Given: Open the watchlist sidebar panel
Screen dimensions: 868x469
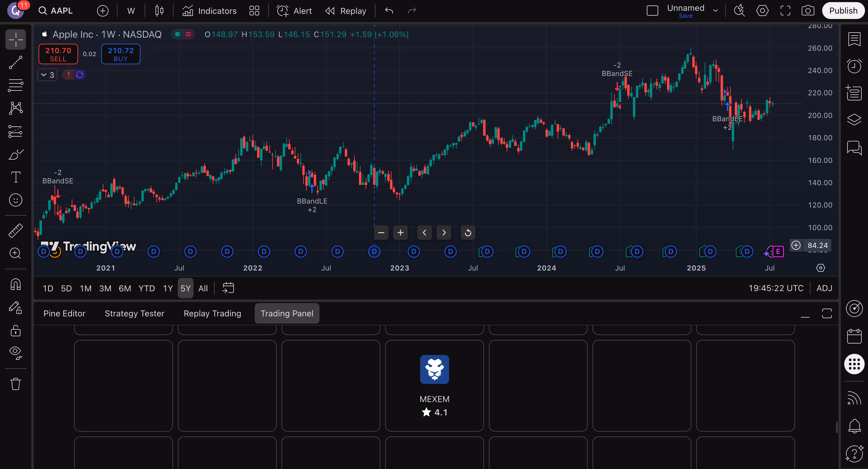Looking at the screenshot, I should (x=854, y=39).
